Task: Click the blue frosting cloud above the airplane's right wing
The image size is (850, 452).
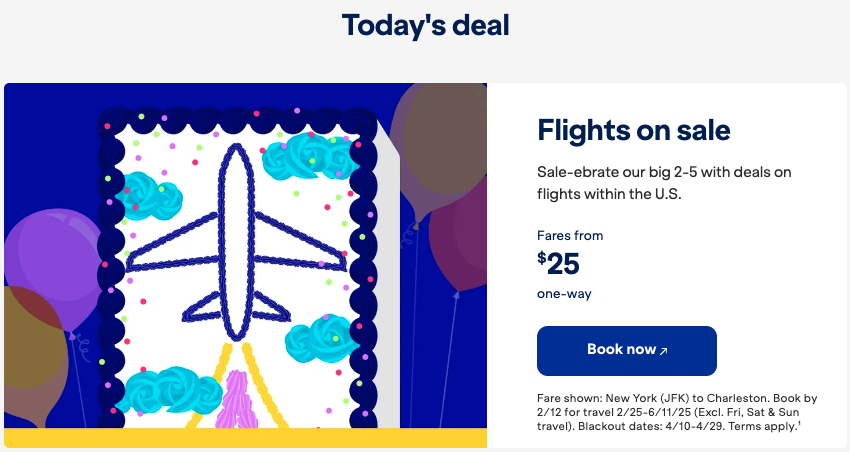Action: pos(309,156)
